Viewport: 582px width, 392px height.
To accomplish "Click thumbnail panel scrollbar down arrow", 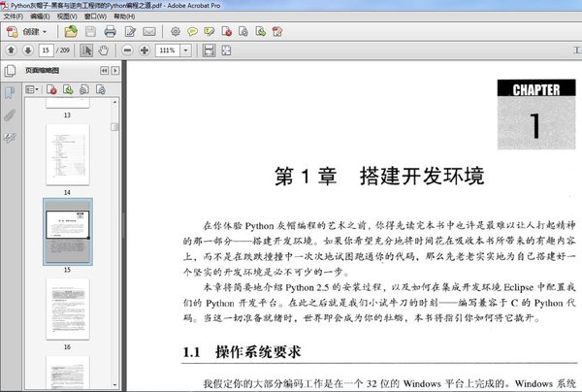I will tap(114, 385).
